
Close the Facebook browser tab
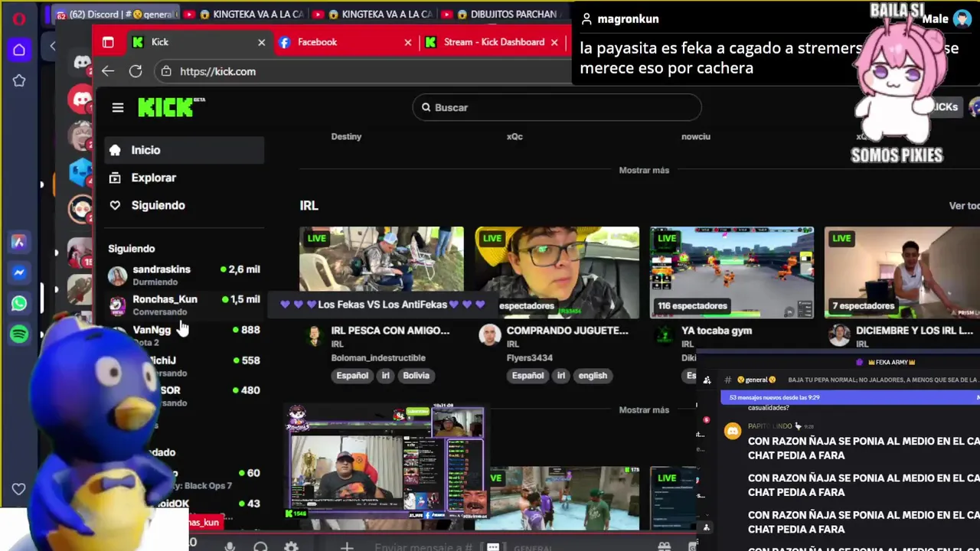(x=407, y=42)
